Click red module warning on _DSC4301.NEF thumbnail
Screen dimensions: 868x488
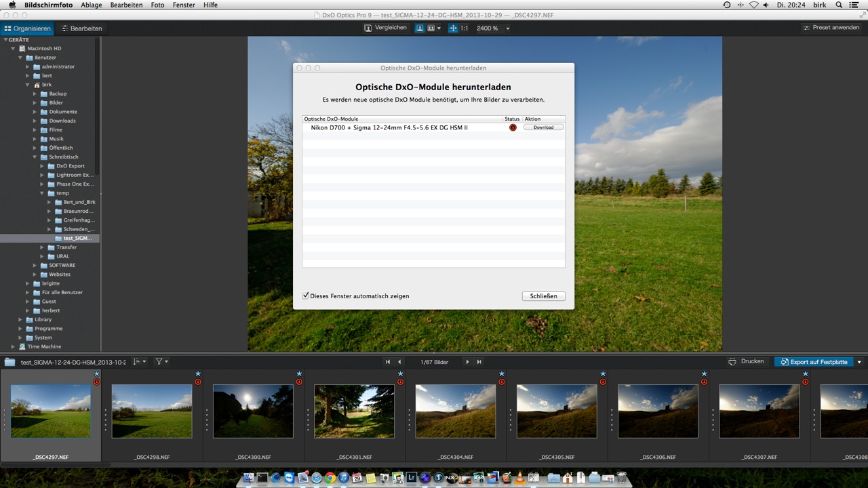(x=400, y=382)
